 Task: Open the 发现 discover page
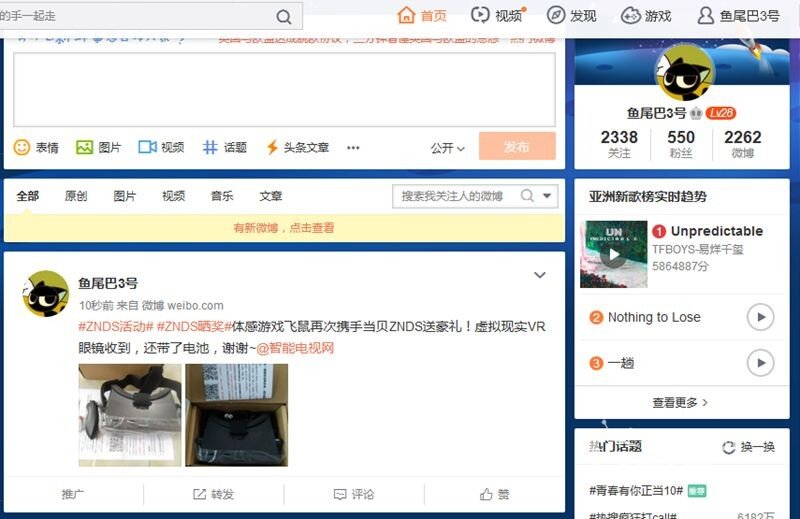(571, 16)
